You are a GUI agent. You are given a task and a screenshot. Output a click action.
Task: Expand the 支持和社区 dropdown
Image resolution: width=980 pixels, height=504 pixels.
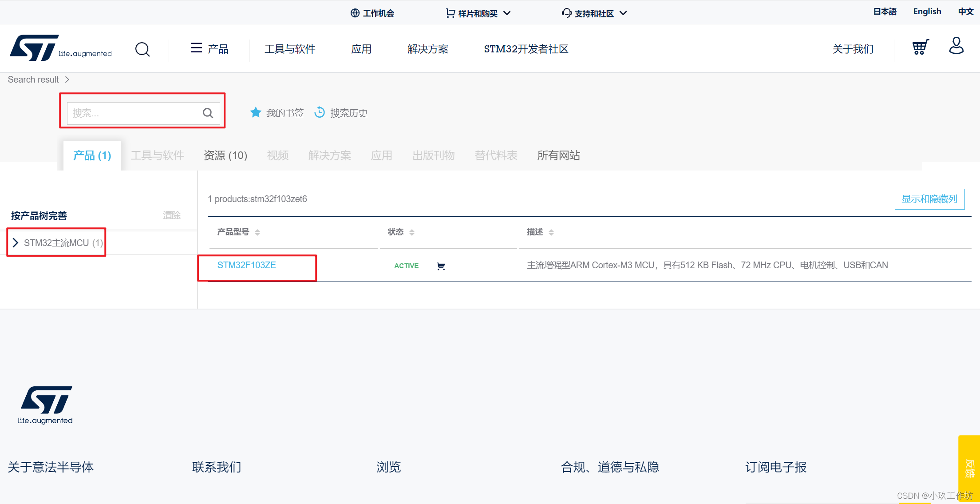pos(594,13)
